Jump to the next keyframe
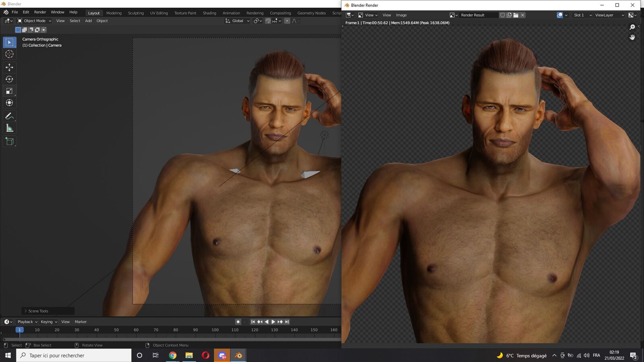 [280, 322]
